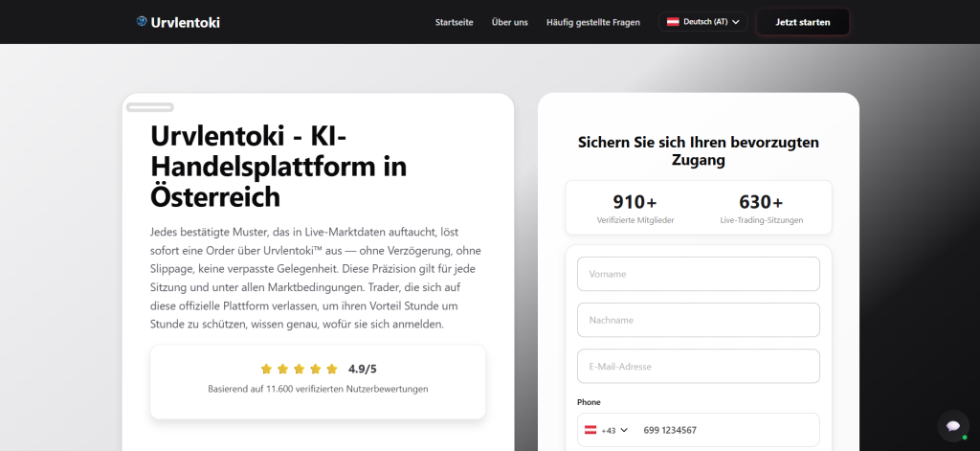Go to Startseite in the navigation
The width and height of the screenshot is (980, 451).
455,23
